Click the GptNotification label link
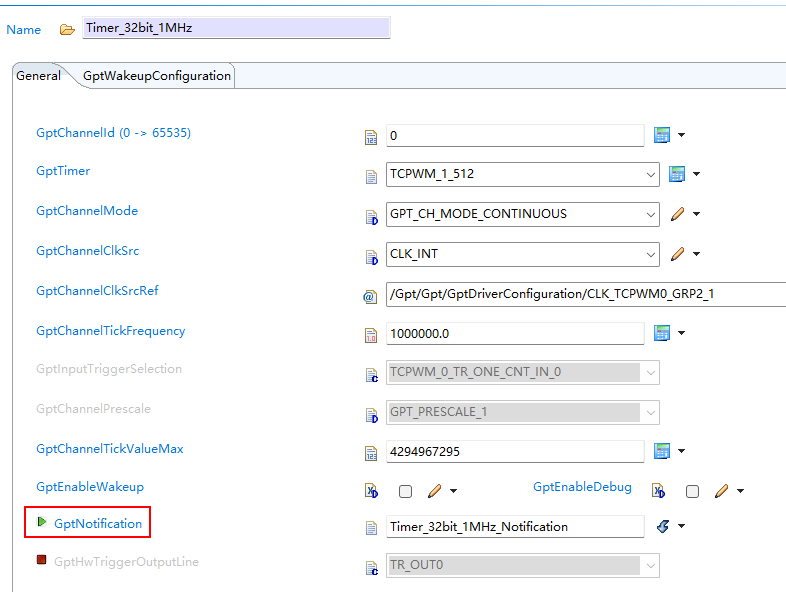Image resolution: width=786 pixels, height=592 pixels. click(98, 524)
